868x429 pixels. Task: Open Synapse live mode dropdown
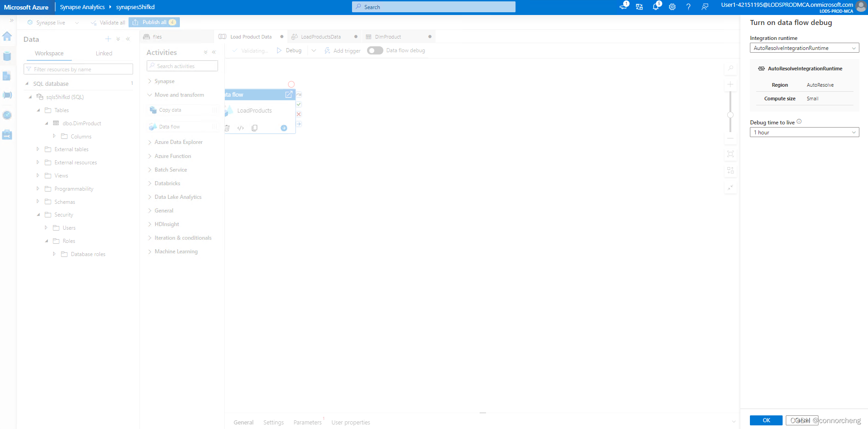click(x=77, y=23)
